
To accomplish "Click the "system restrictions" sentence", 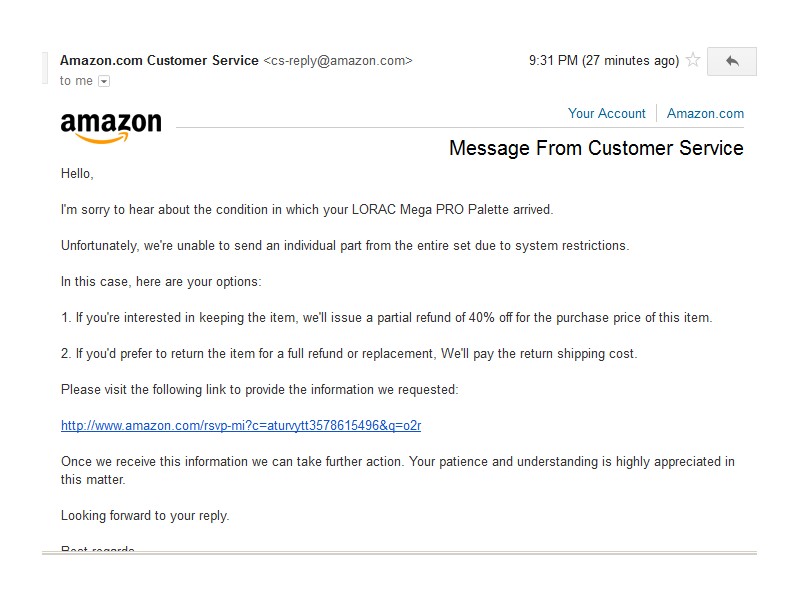I will click(345, 245).
